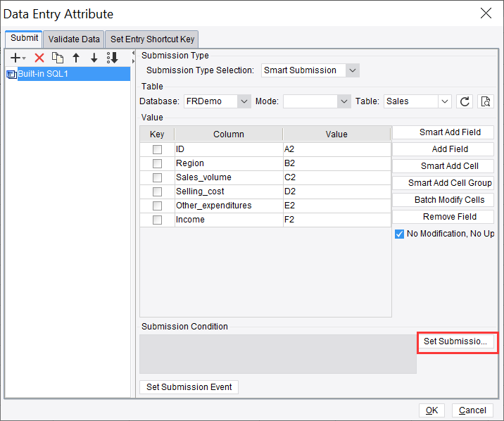Delete selected submission with red X
This screenshot has height=421, width=504.
point(39,58)
